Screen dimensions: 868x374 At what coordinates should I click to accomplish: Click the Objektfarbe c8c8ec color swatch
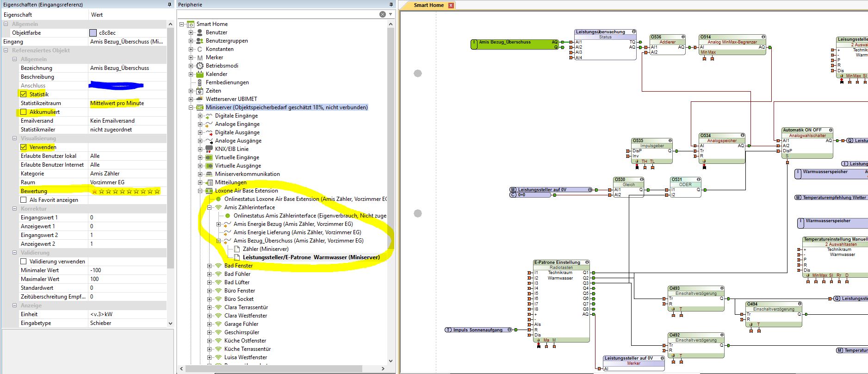[x=93, y=33]
